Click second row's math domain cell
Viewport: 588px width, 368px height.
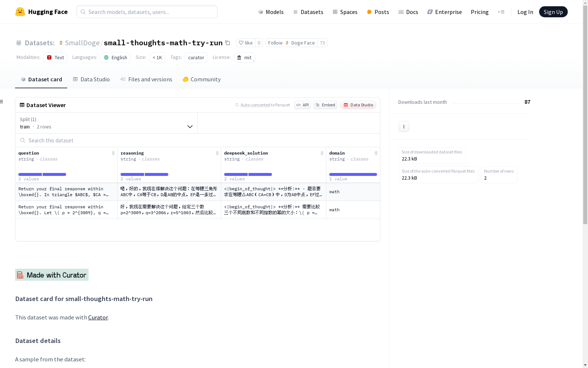coord(353,210)
